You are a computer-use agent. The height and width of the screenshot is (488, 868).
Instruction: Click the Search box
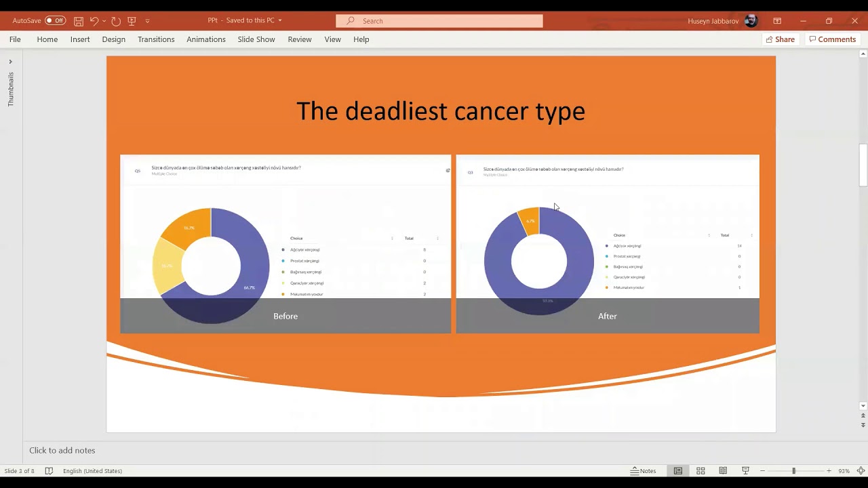(x=439, y=21)
